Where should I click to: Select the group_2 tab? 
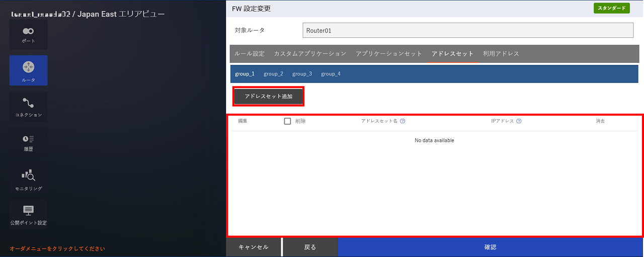point(273,74)
